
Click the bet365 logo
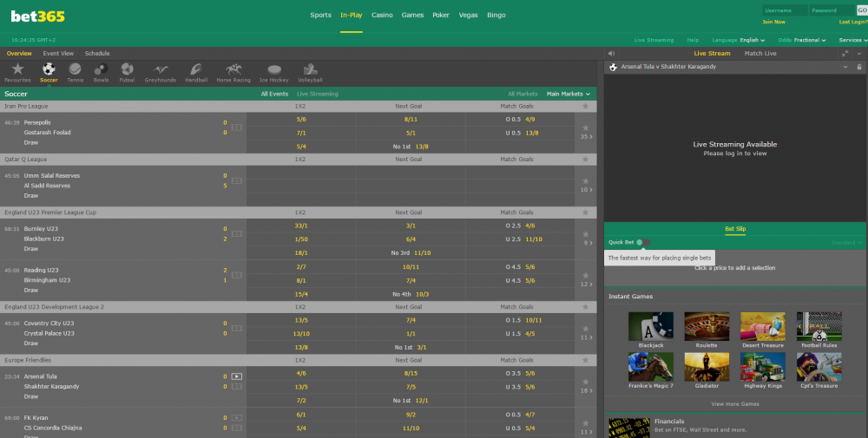pos(37,16)
